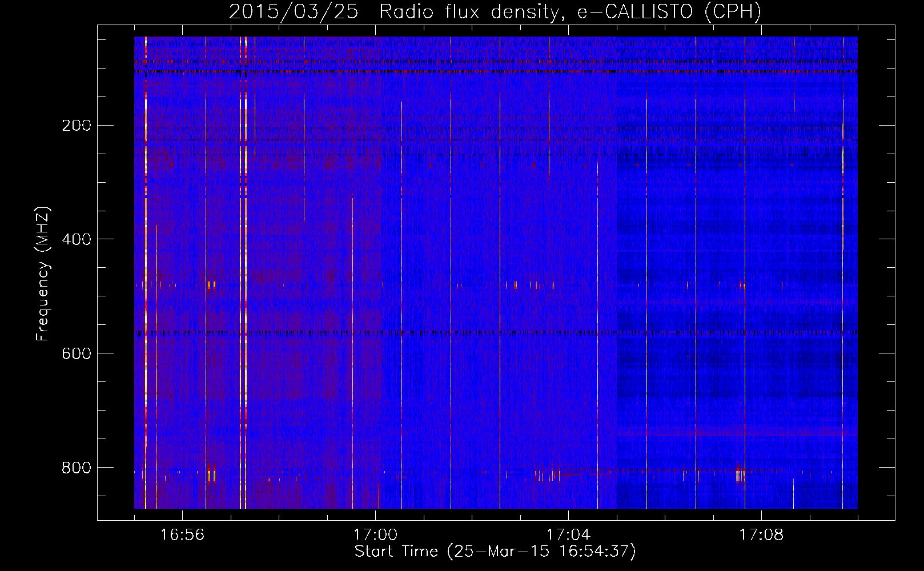The height and width of the screenshot is (571, 924).
Task: Click the 17:04 time tick label
Action: pyautogui.click(x=568, y=535)
